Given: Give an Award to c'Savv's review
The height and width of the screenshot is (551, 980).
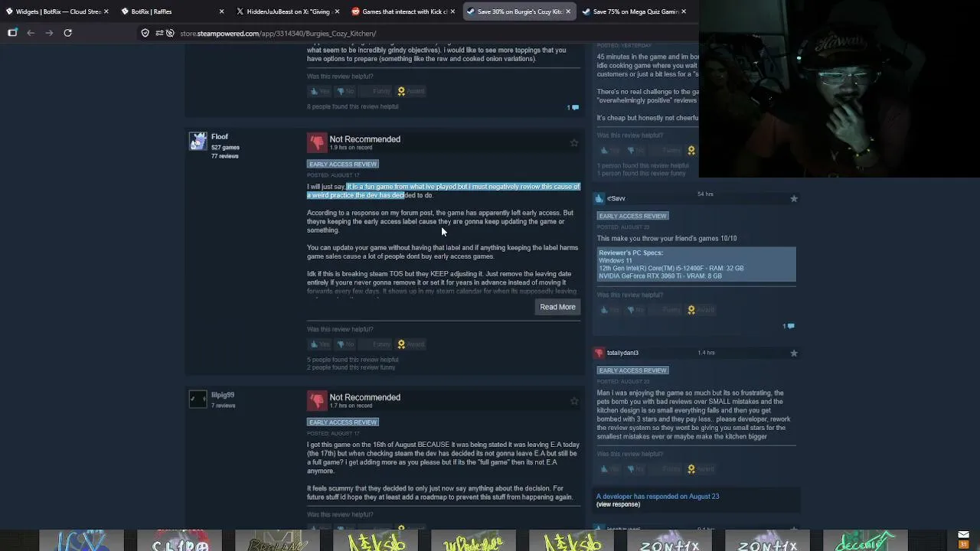Looking at the screenshot, I should (x=701, y=310).
